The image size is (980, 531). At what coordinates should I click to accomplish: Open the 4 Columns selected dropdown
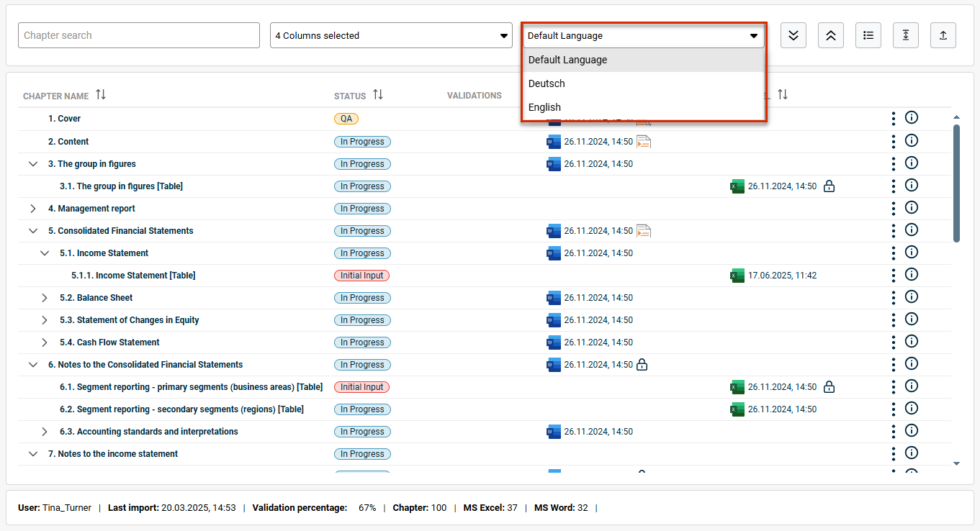pos(391,35)
